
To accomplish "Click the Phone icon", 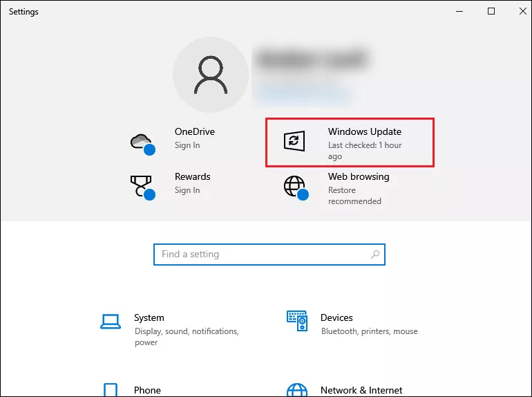I will 111,390.
